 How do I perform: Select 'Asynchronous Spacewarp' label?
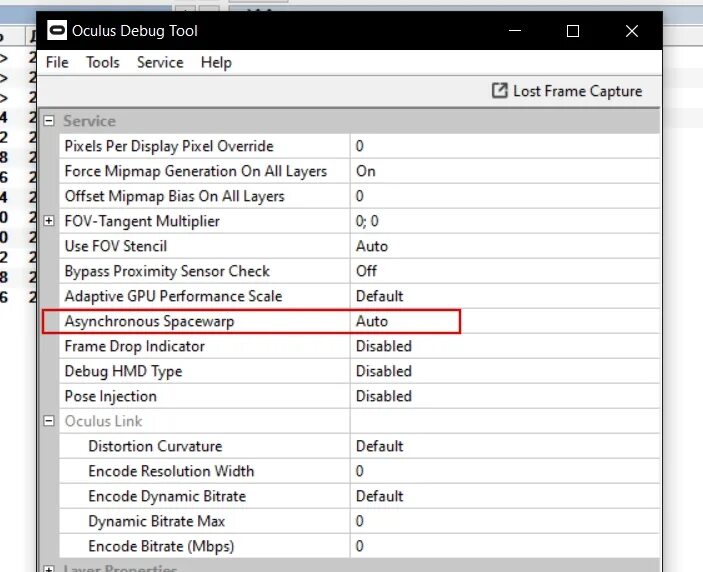pyautogui.click(x=149, y=321)
